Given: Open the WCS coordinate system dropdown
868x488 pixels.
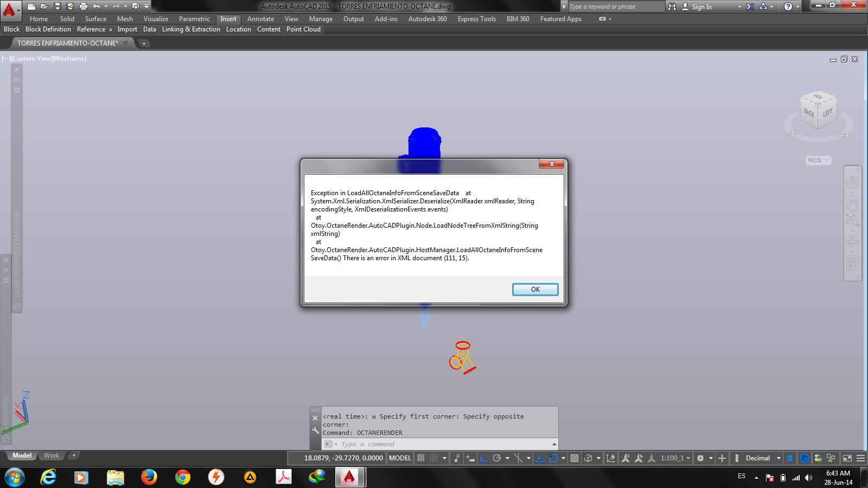Looking at the screenshot, I should 818,160.
